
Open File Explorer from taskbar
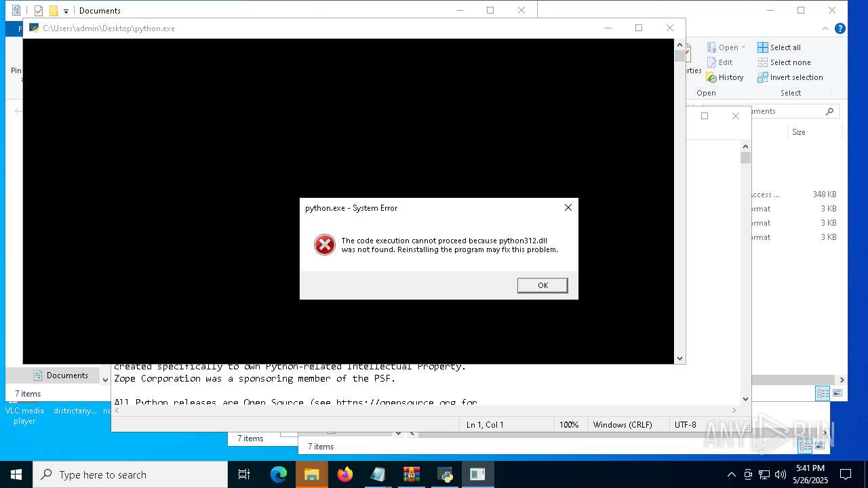pyautogui.click(x=312, y=474)
